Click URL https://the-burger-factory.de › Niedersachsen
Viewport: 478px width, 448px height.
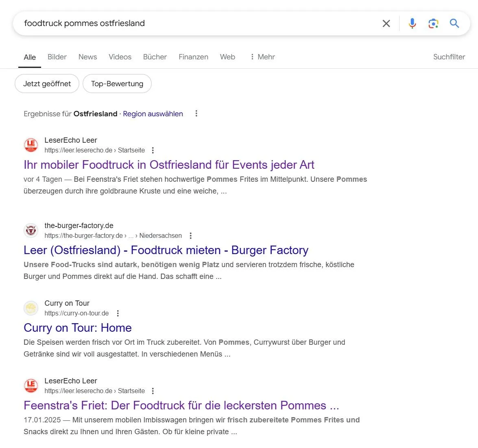pos(113,236)
